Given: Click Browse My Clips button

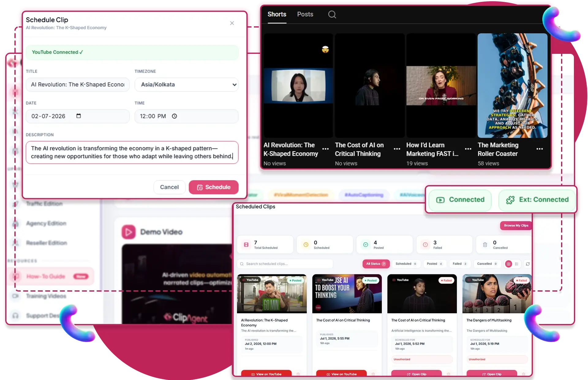Looking at the screenshot, I should (x=516, y=225).
